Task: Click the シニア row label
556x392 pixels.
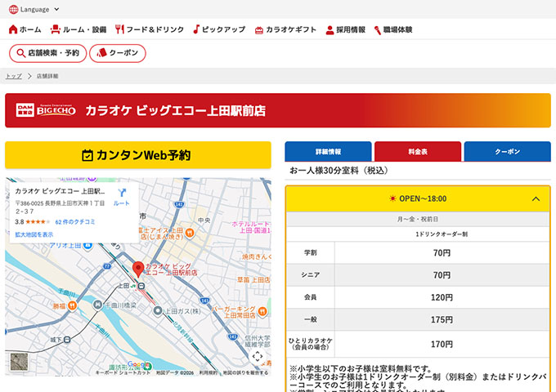Action: tap(311, 274)
